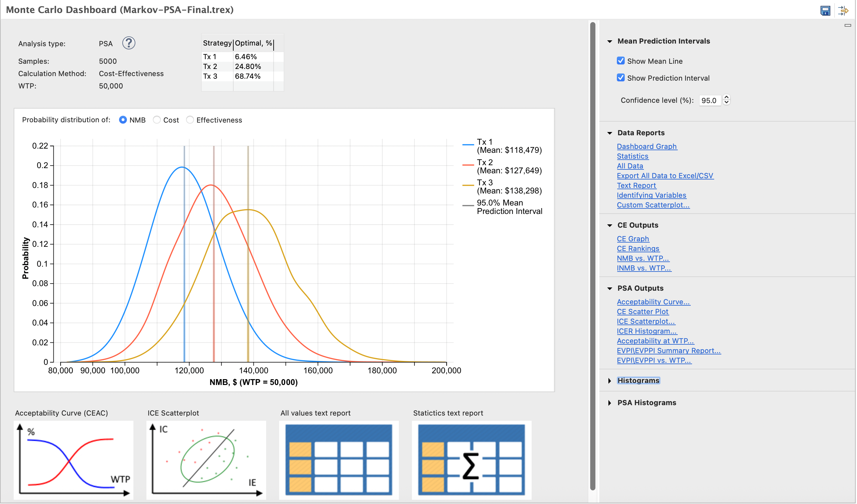
Task: Collapse the Data Reports section
Action: tap(610, 133)
